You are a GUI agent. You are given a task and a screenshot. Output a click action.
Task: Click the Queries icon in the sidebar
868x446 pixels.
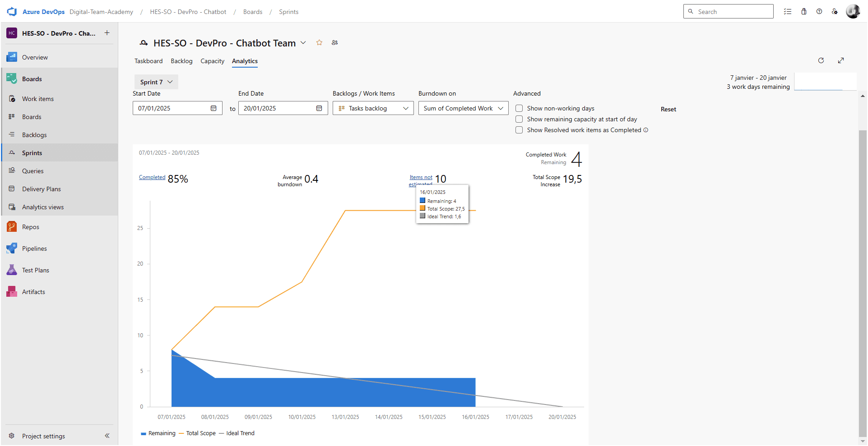[x=12, y=171]
